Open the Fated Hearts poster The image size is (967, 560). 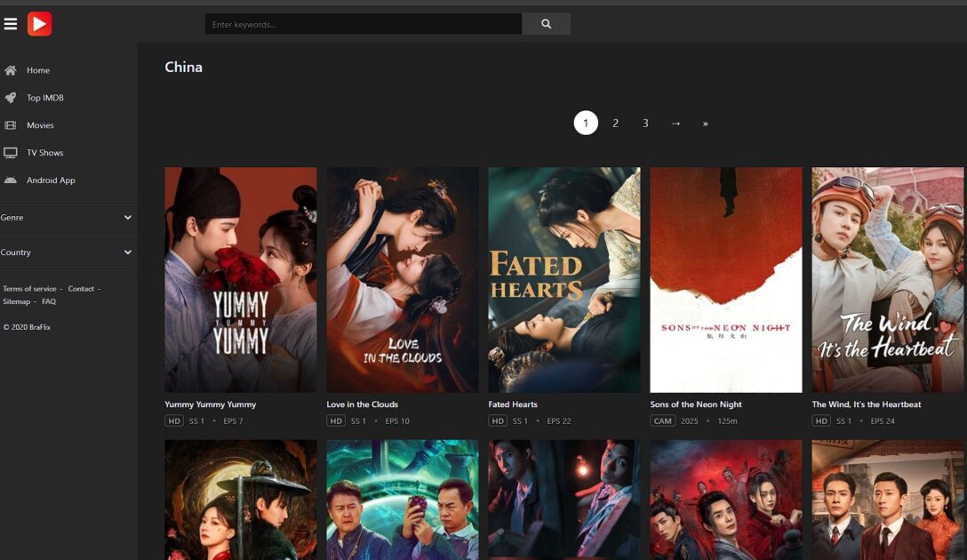564,280
